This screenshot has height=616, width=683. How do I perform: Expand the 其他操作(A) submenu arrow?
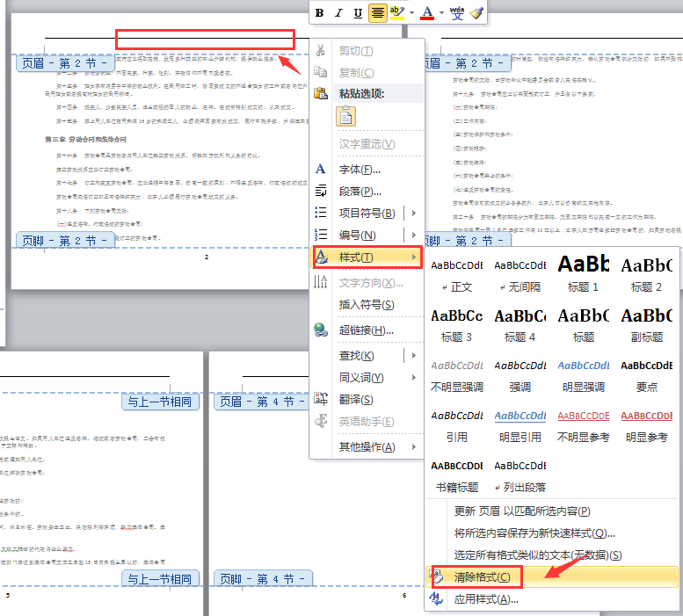pyautogui.click(x=414, y=447)
